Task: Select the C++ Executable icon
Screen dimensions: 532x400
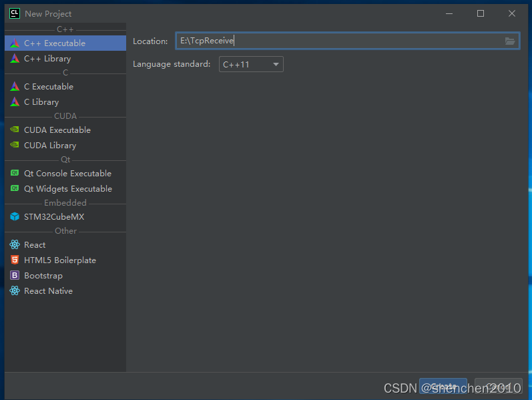Action: [x=15, y=43]
